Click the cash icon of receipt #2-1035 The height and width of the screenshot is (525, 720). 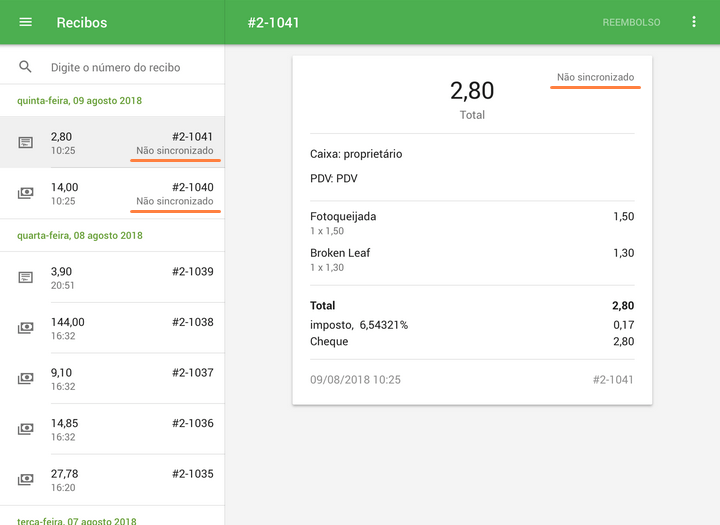[x=26, y=479]
